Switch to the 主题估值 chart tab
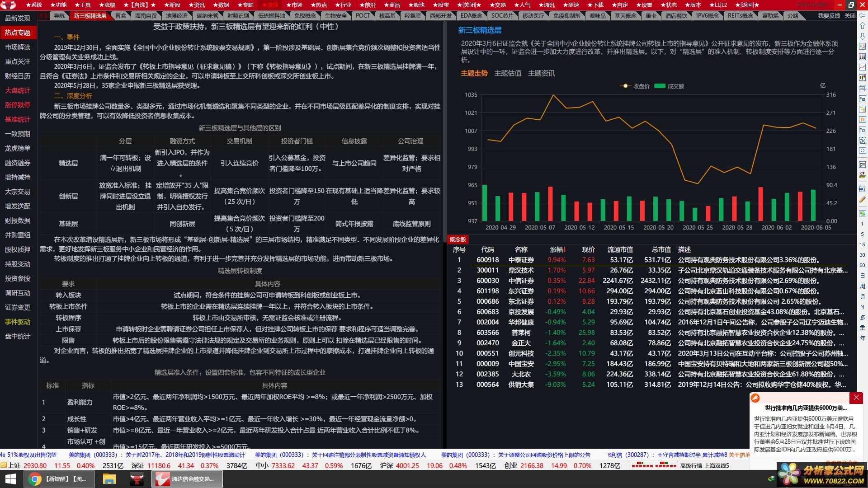This screenshot has height=488, width=868. [x=508, y=73]
